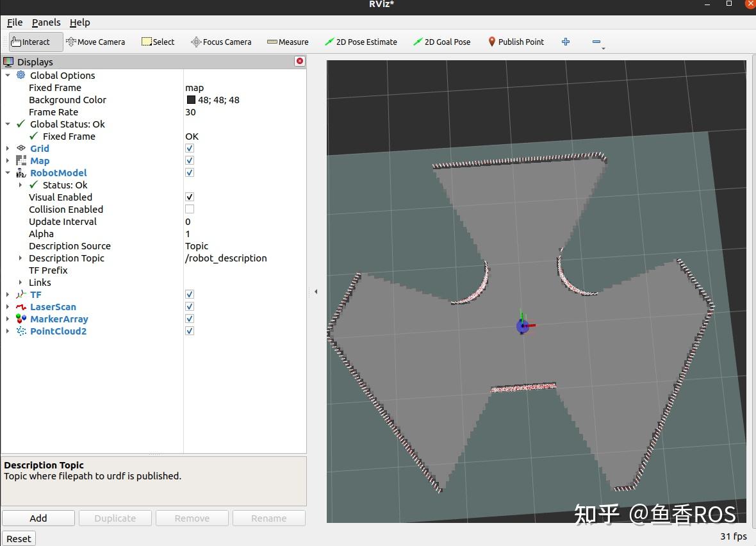Expand the Map display item
Screen dimensions: 756x546
click(8, 161)
